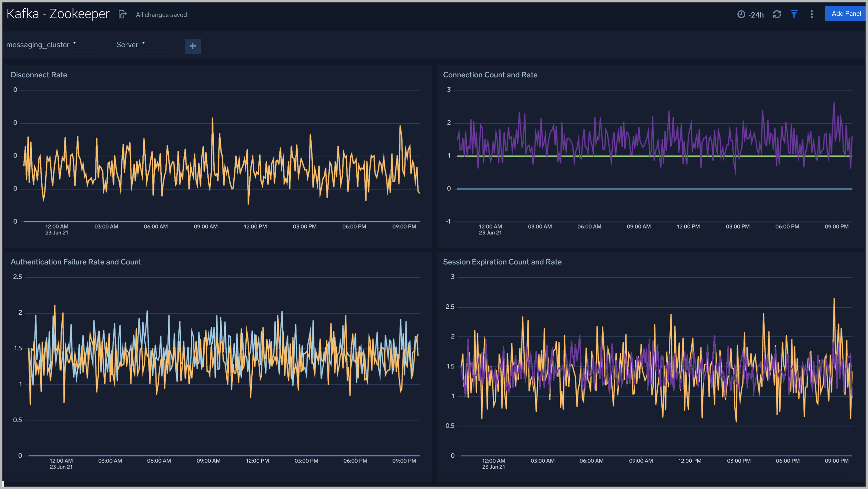Click the save/export icon next to title
This screenshot has height=489, width=868.
122,14
